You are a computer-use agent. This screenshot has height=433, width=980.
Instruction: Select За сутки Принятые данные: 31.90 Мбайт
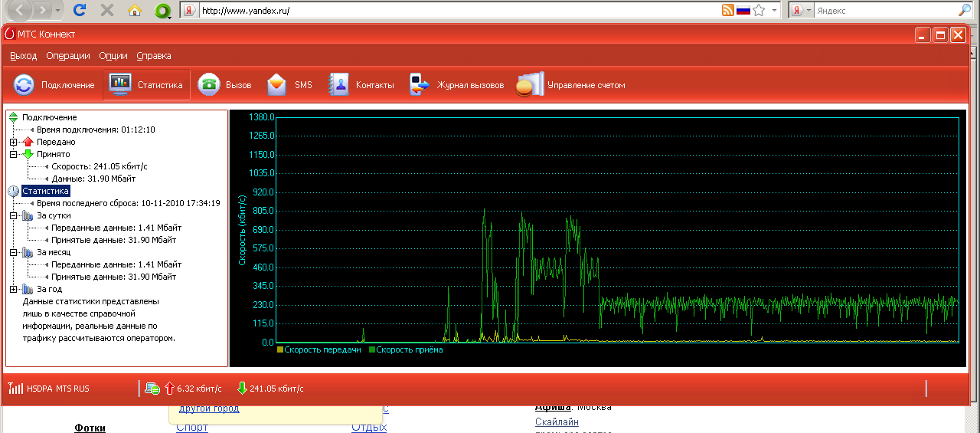(x=113, y=240)
